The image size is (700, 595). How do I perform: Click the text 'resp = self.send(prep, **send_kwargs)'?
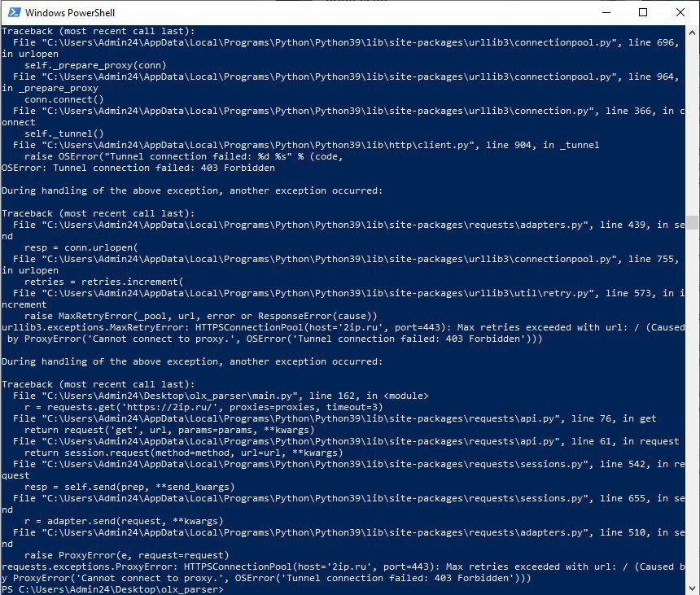click(129, 487)
